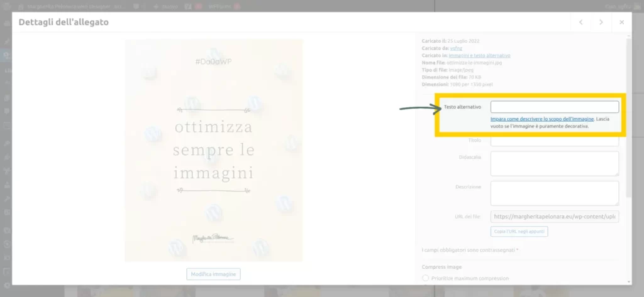This screenshot has height=297, width=644.
Task: Click Copia l'URL negli appunti button
Action: (519, 231)
